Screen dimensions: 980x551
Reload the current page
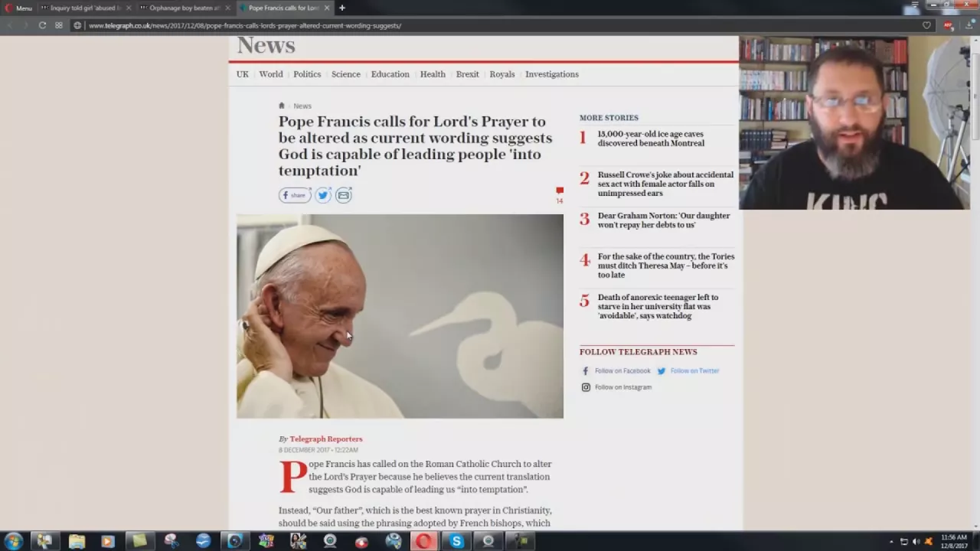(x=42, y=25)
